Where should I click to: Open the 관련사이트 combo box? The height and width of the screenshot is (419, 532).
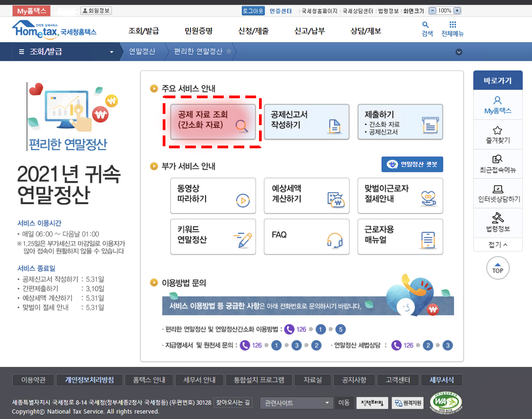[296, 403]
